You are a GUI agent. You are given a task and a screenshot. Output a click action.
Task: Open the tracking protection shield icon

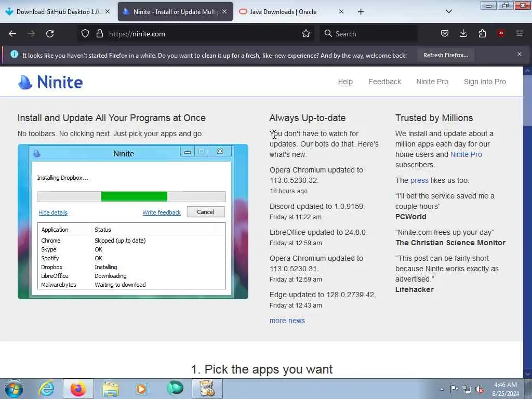(x=85, y=34)
